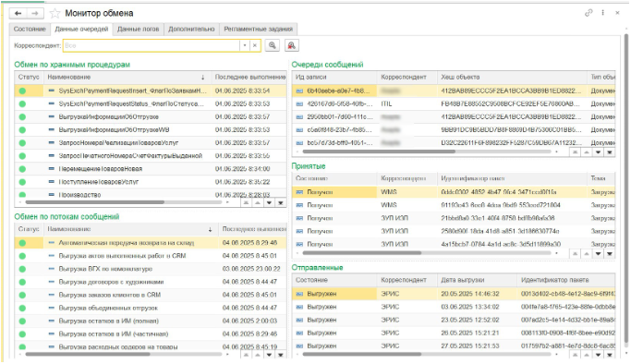Open the Регламентные задания tab
Screen dimensions: 631x364
pos(259,29)
